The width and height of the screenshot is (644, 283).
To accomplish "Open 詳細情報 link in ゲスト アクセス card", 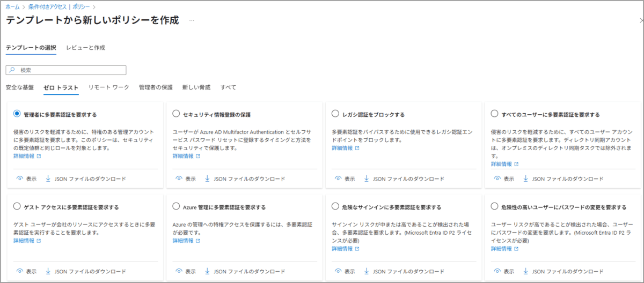I will point(24,241).
